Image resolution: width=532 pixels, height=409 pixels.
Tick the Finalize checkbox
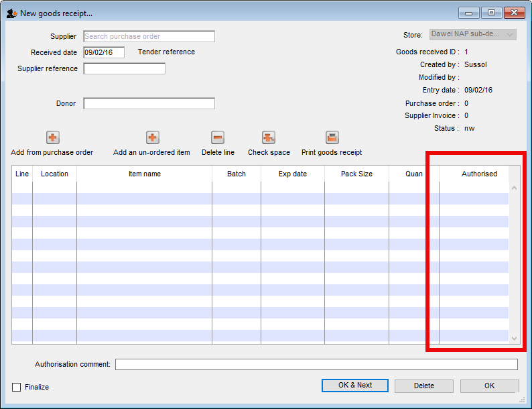tap(17, 387)
